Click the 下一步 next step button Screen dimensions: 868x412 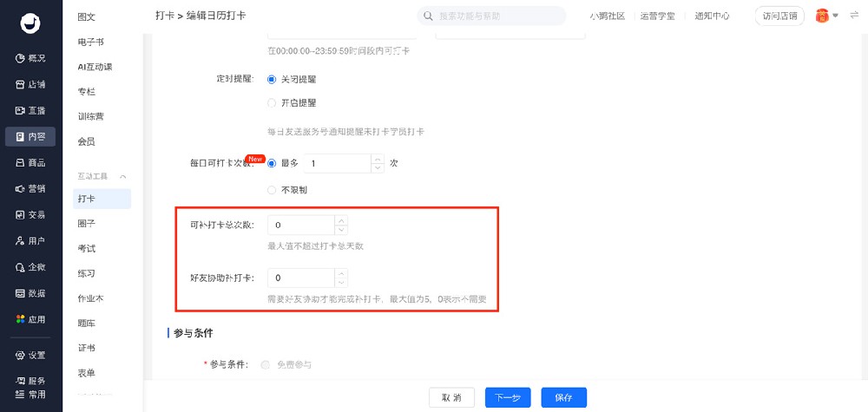coord(508,397)
